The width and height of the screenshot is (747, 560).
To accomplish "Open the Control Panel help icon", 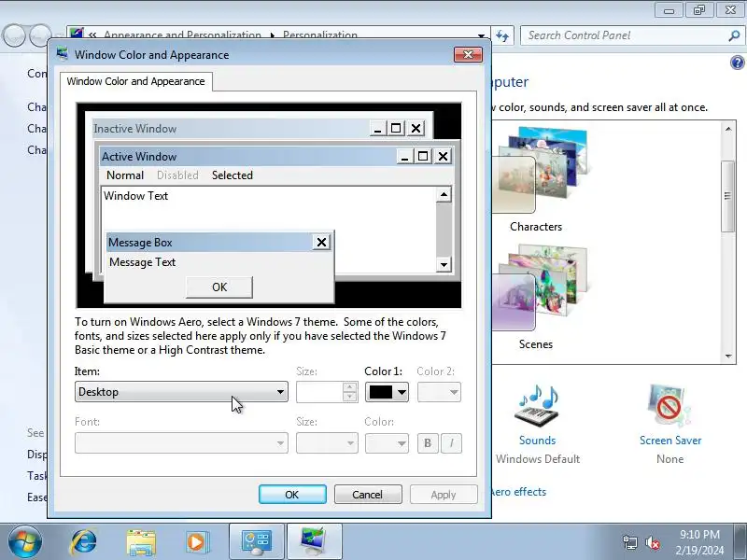I will click(737, 63).
